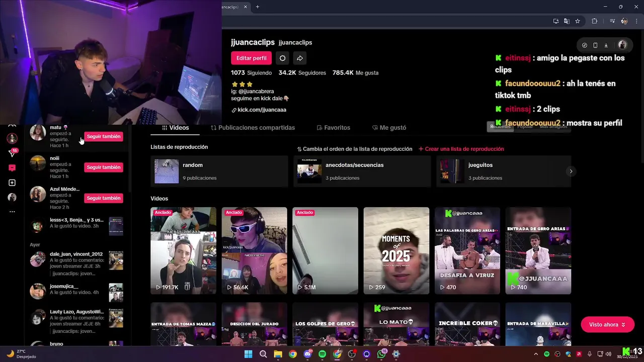Open Moments of 2025 video
This screenshot has height=362, width=644.
[396, 250]
